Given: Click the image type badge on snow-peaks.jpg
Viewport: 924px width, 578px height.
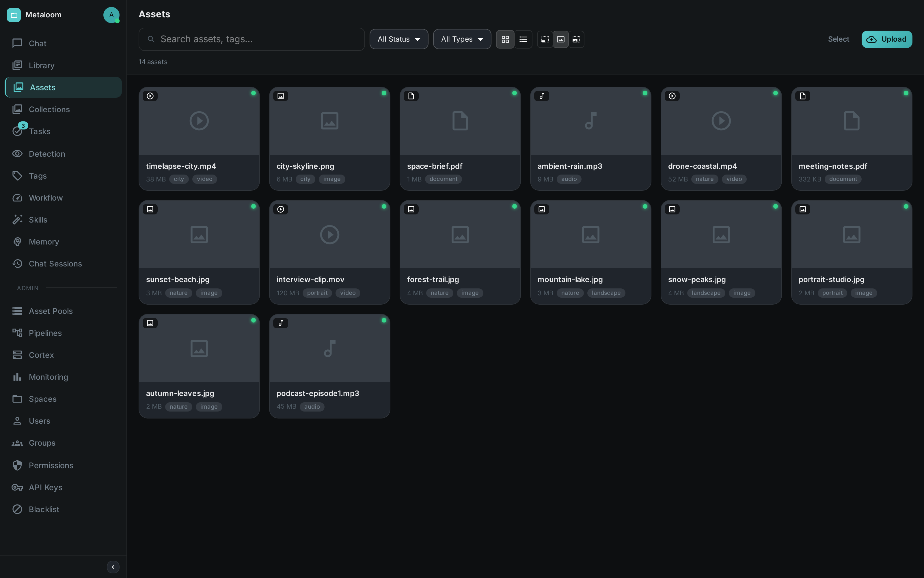Looking at the screenshot, I should pos(672,209).
